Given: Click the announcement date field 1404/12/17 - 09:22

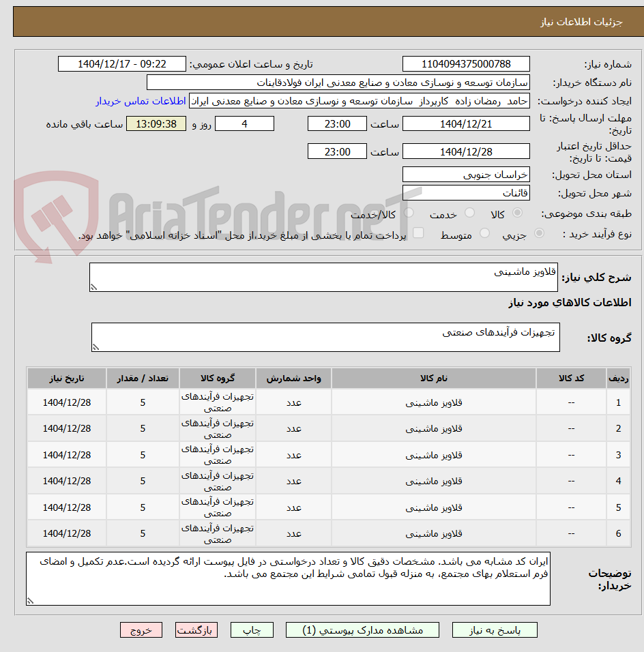Looking at the screenshot, I should (122, 64).
